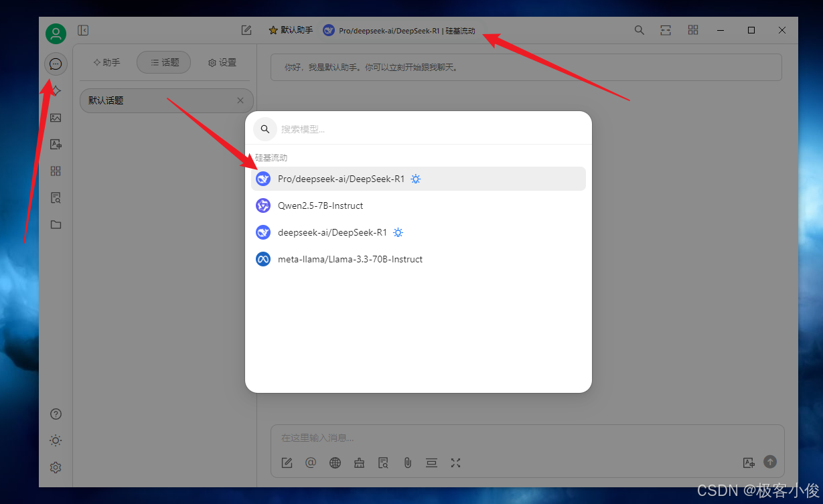Image resolution: width=823 pixels, height=504 pixels.
Task: Click new topic icon in input toolbar
Action: tap(287, 463)
